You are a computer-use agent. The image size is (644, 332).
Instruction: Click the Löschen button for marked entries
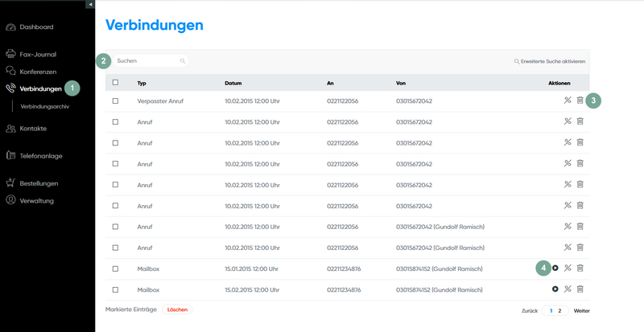point(177,309)
